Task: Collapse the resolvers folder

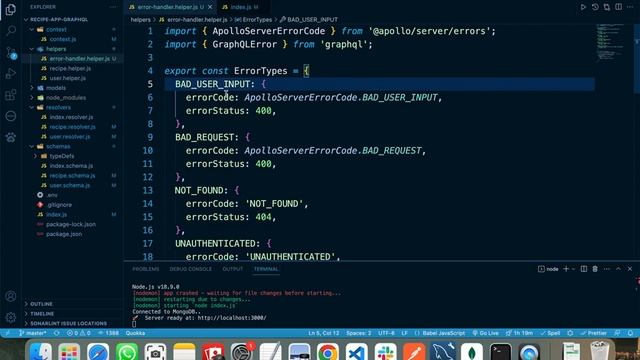Action: [x=32, y=107]
